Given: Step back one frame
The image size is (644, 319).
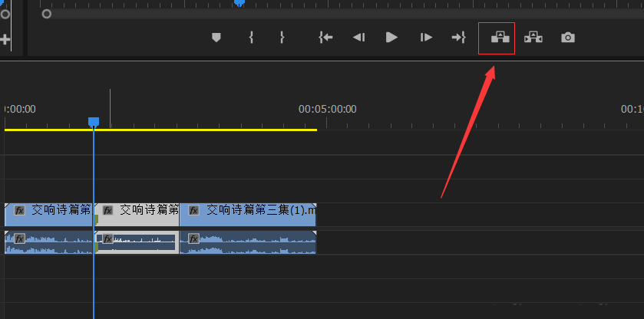Looking at the screenshot, I should [x=358, y=38].
